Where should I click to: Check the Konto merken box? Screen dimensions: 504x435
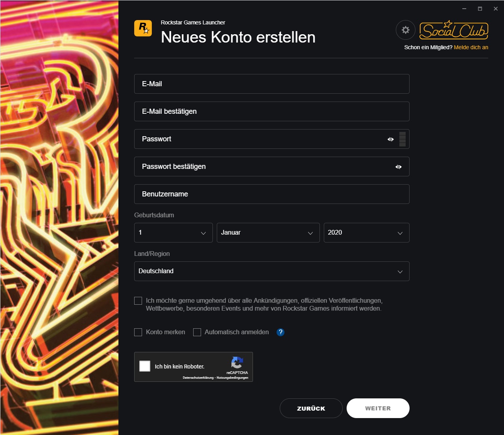138,332
